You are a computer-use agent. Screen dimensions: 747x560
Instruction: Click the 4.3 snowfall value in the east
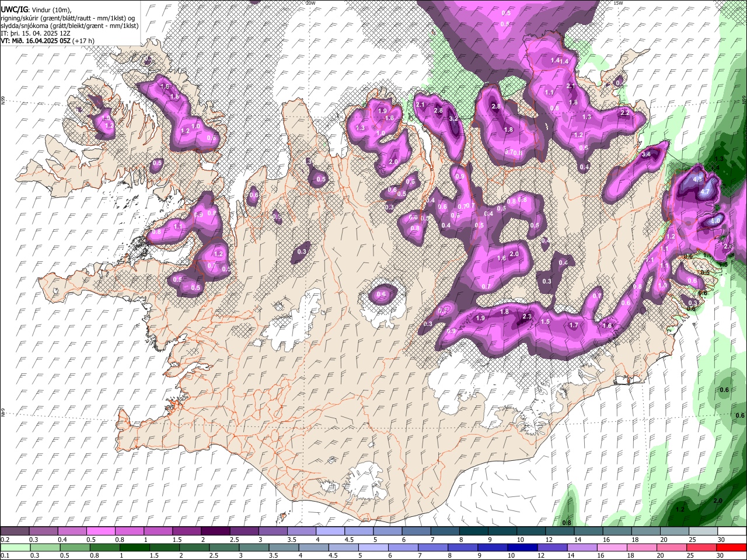pyautogui.click(x=698, y=180)
